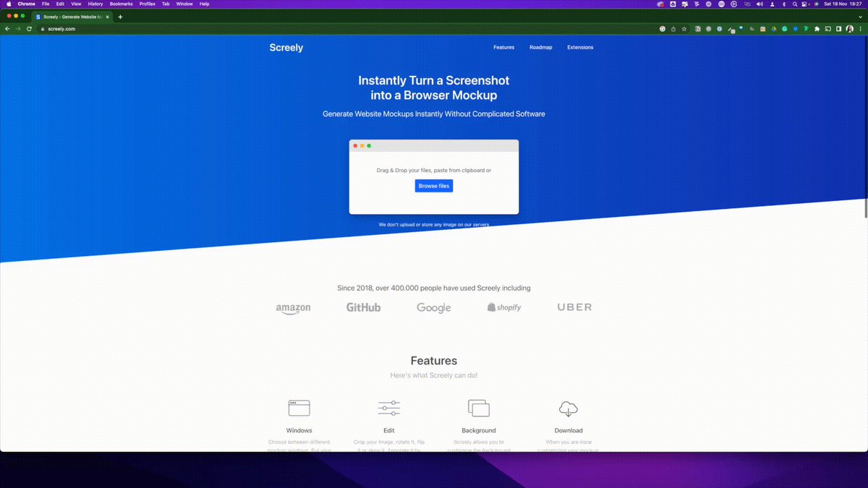Bookmark this page with the star icon
Image resolution: width=868 pixels, height=488 pixels.
[x=684, y=29]
